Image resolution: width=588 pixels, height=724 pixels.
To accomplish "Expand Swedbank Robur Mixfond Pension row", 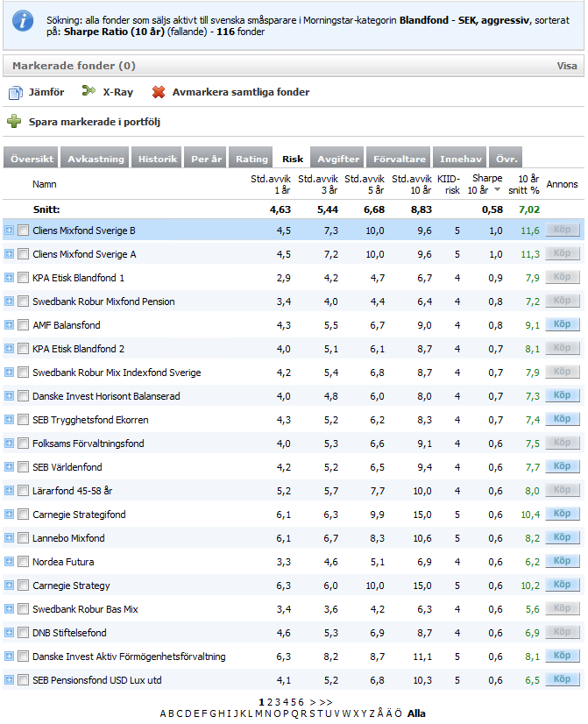I will 9,301.
